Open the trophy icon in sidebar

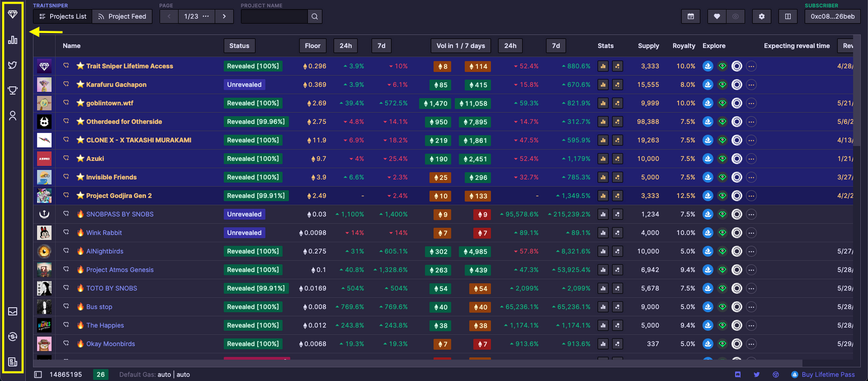pos(12,91)
